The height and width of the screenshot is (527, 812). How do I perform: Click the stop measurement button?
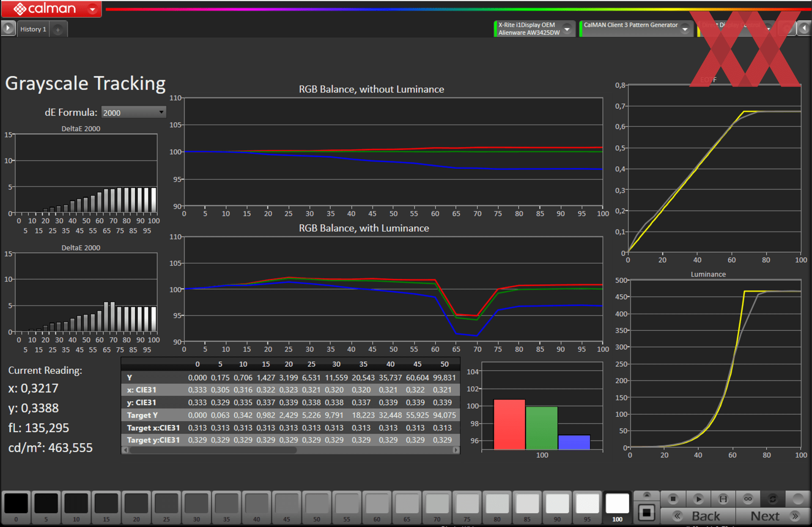click(x=673, y=499)
